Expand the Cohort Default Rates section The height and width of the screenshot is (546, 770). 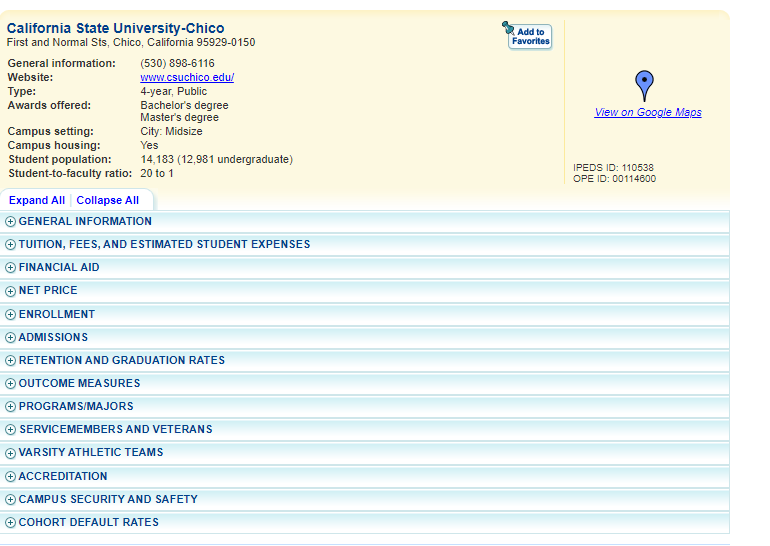pos(364,522)
